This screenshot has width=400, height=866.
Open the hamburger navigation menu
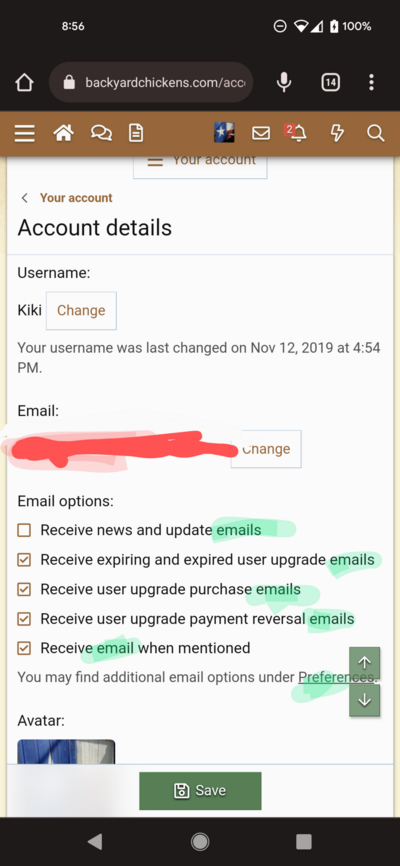click(24, 133)
